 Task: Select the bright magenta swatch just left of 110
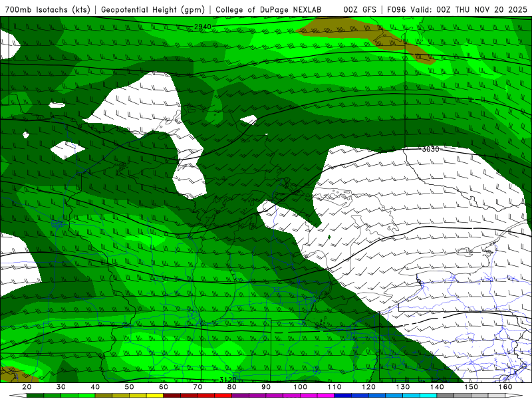coord(326,396)
